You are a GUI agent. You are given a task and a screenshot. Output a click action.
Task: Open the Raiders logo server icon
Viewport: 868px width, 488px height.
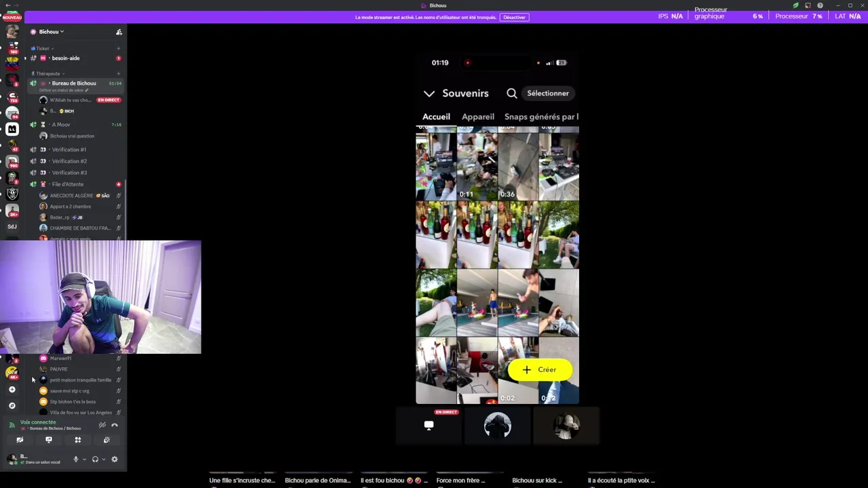click(12, 194)
